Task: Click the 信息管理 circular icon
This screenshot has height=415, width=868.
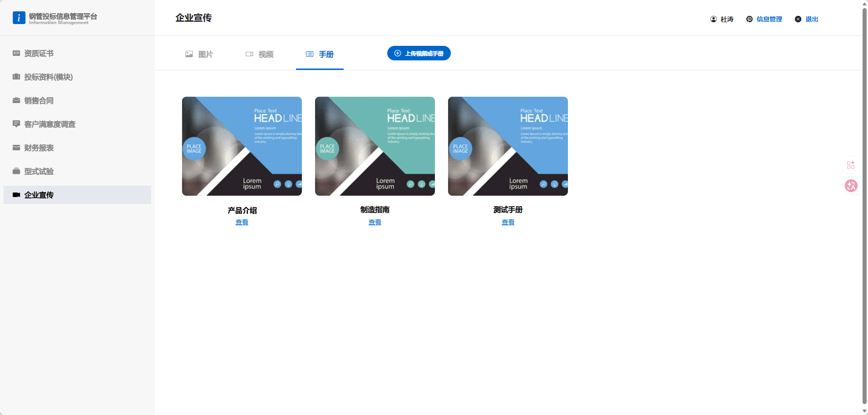Action: (750, 19)
